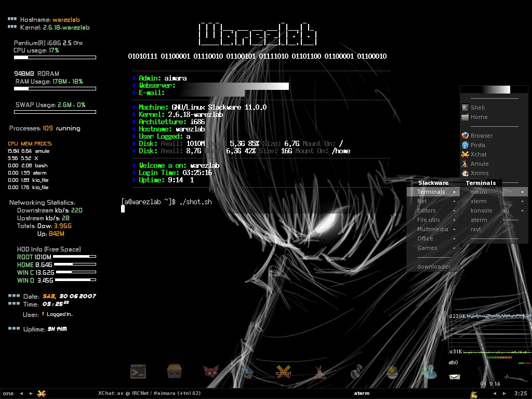
Task: Click the date 'SAB, 30 06 2007'
Action: click(x=69, y=296)
